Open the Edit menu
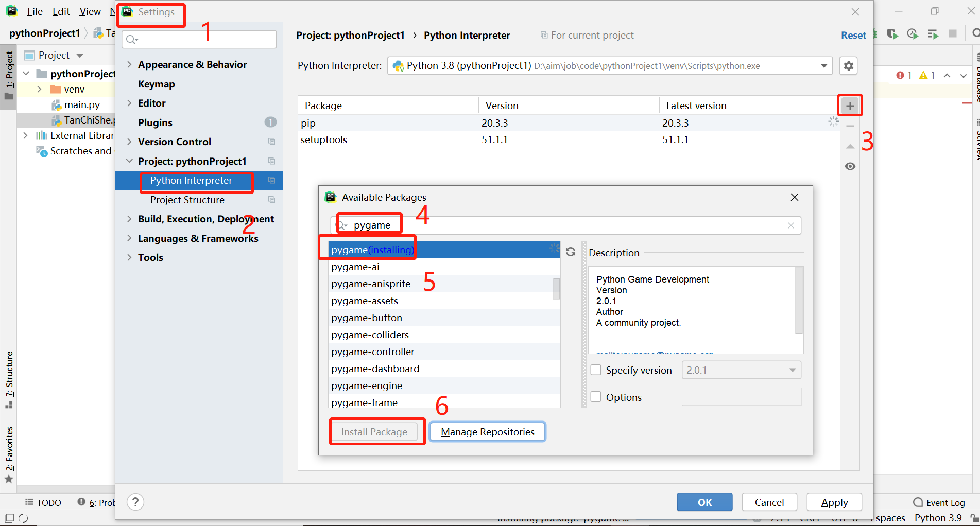Viewport: 980px width, 526px height. 61,11
